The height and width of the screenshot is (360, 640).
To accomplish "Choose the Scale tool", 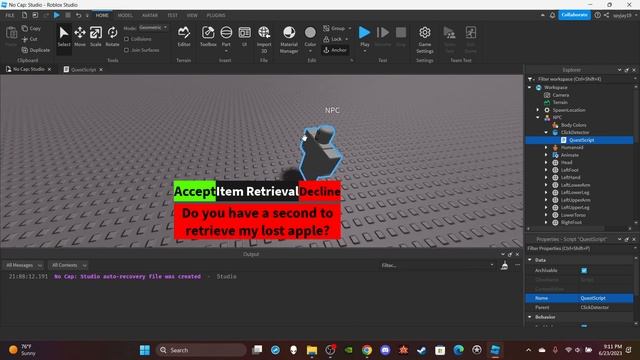I will (x=96, y=36).
